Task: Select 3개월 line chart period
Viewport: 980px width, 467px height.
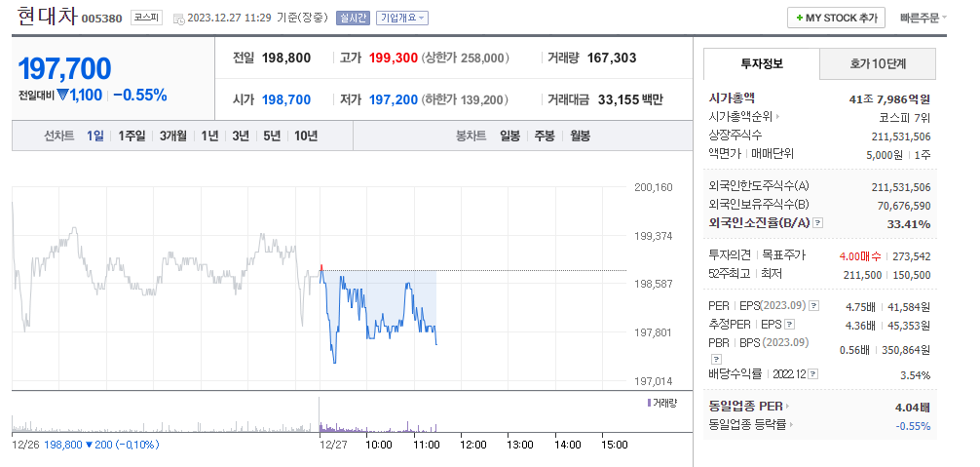Action: (173, 136)
